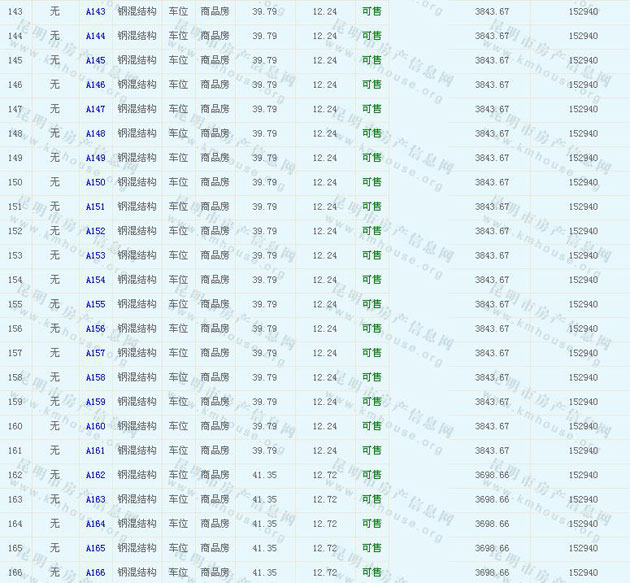Open the A149 unit link

click(x=95, y=158)
